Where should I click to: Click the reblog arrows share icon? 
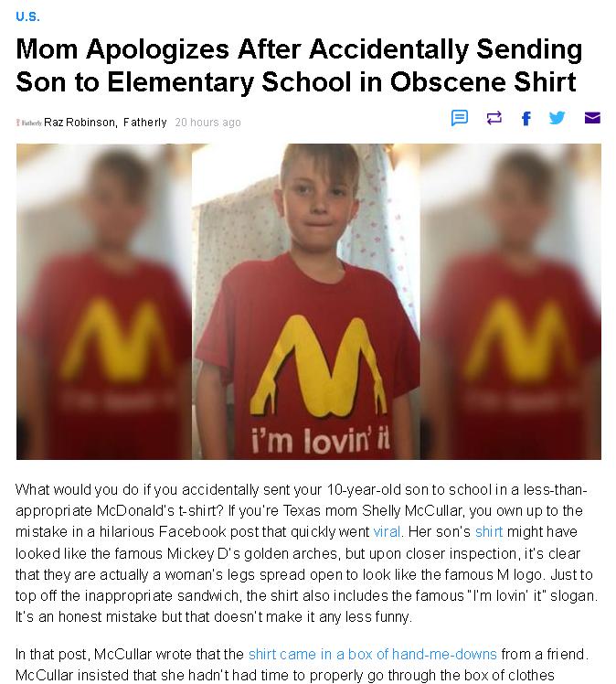pos(494,118)
